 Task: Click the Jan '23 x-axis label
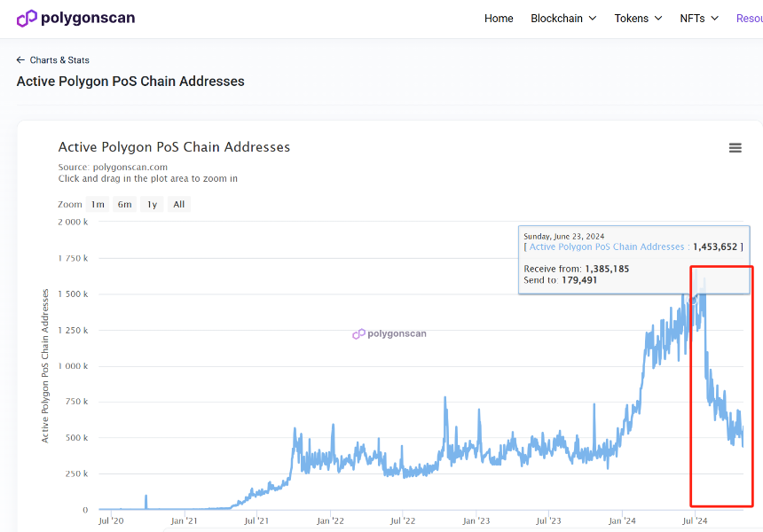click(476, 520)
